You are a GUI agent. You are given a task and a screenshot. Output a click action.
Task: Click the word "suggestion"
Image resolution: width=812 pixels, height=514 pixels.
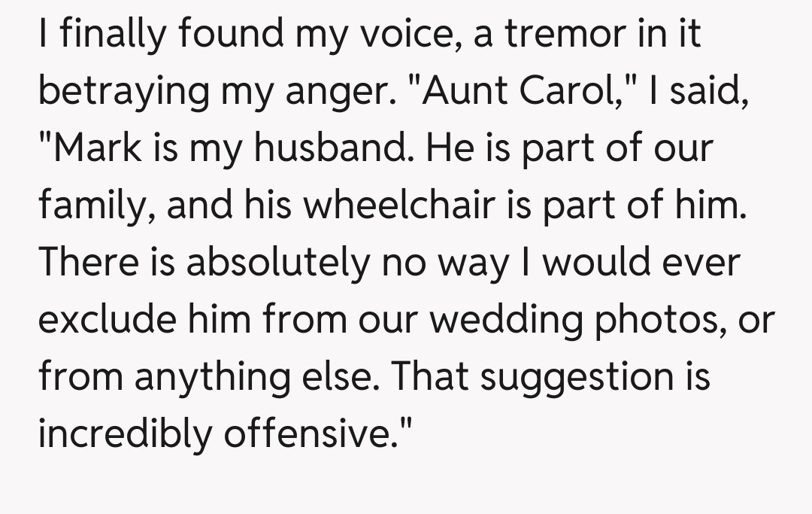point(577,377)
